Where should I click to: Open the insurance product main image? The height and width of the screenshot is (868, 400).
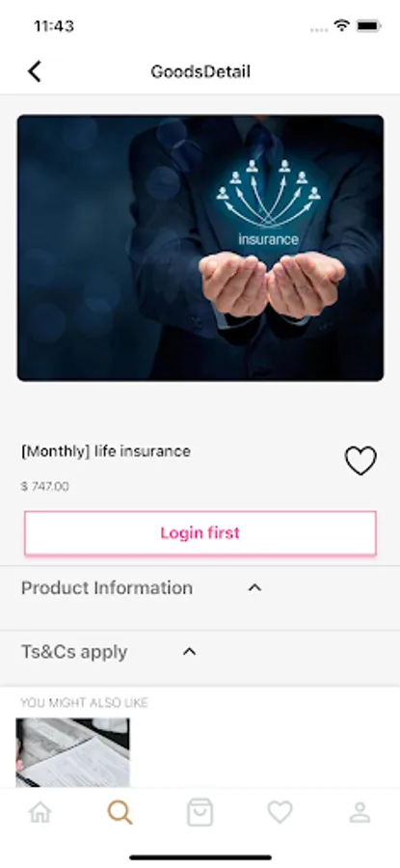point(200,248)
